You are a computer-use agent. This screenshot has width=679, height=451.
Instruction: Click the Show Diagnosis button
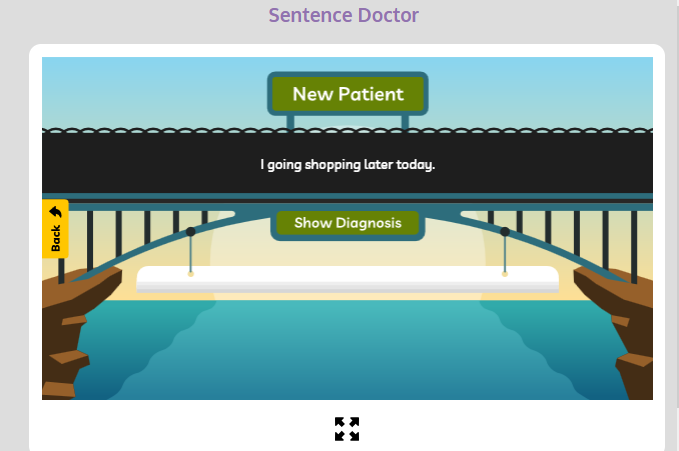tap(348, 223)
